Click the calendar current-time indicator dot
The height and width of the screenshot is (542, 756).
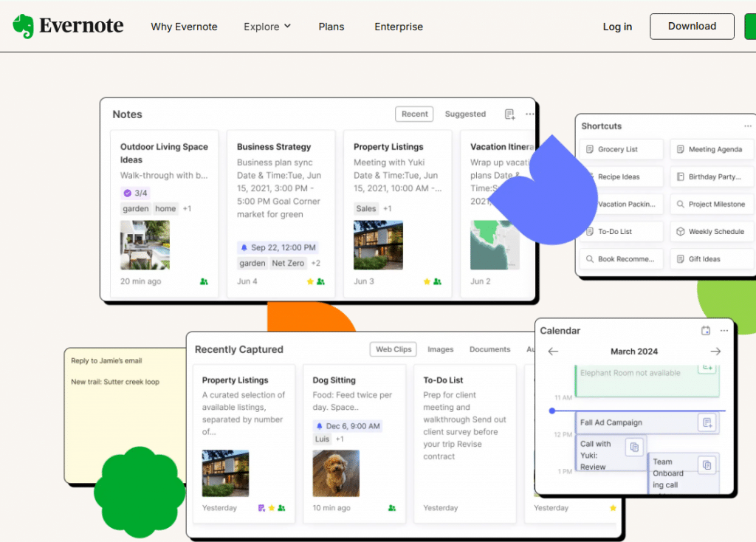pos(552,411)
